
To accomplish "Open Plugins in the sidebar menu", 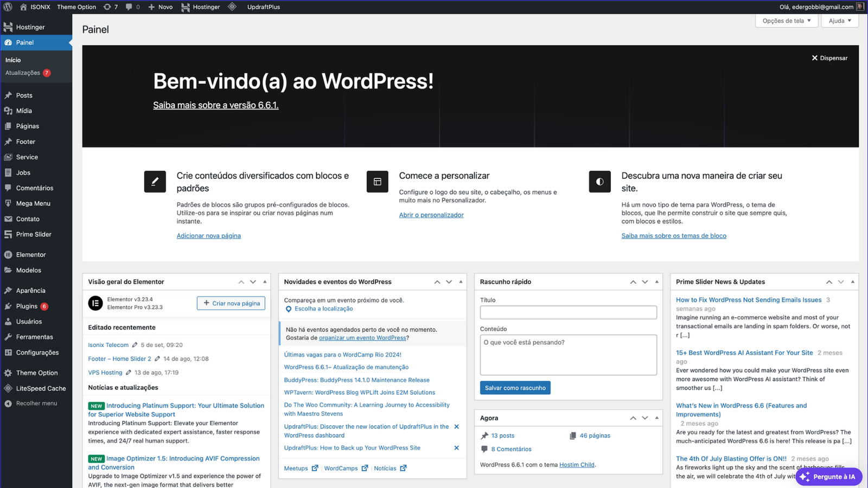I will tap(27, 306).
